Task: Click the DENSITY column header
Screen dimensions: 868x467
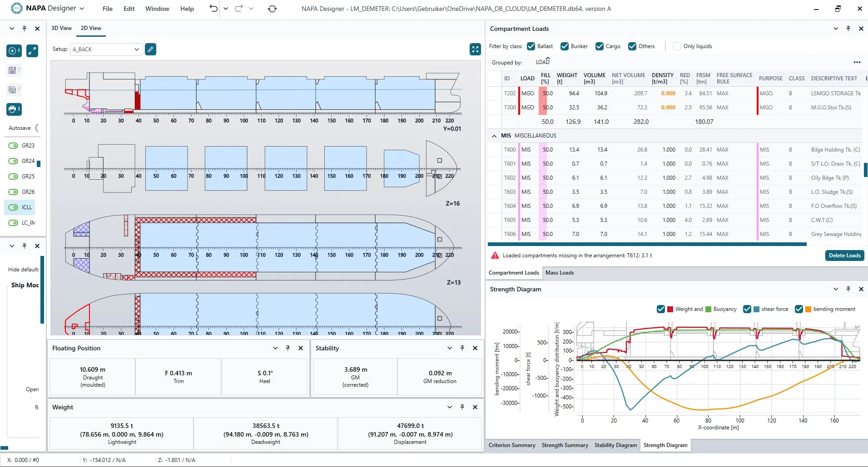Action: 662,79
